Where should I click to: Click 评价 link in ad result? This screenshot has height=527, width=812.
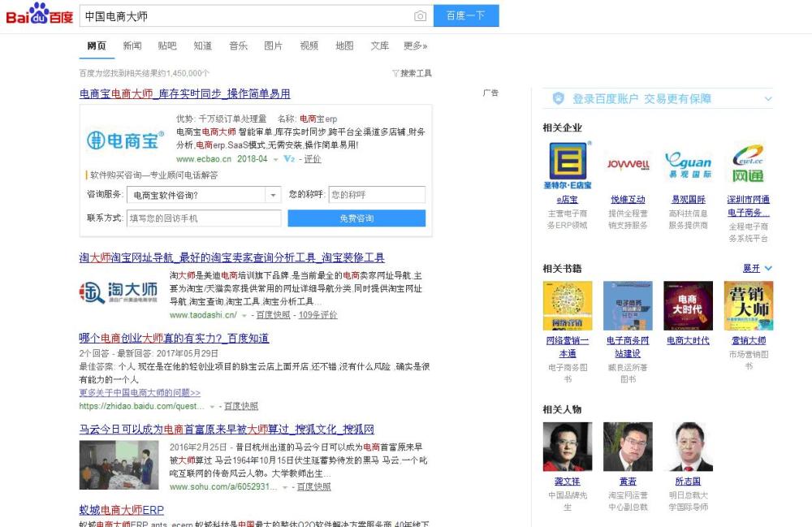click(x=313, y=159)
